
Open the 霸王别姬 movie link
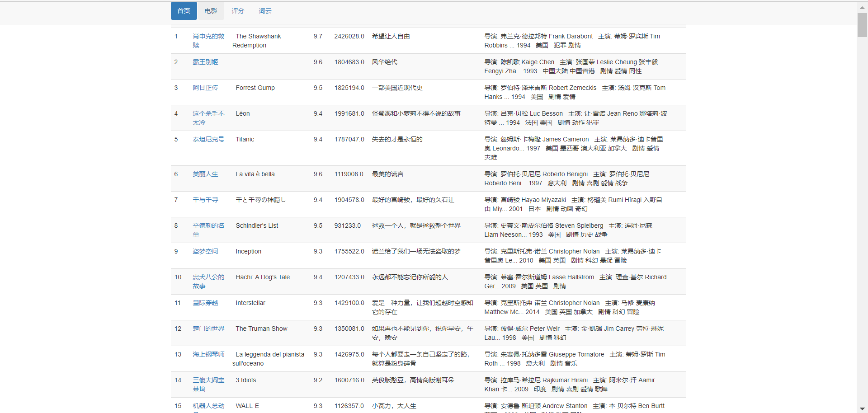tap(205, 62)
